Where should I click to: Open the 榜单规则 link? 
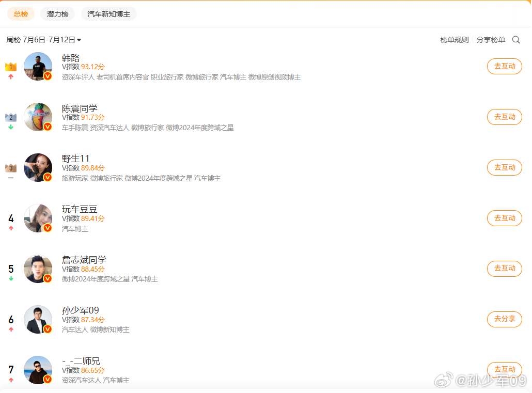(x=455, y=40)
